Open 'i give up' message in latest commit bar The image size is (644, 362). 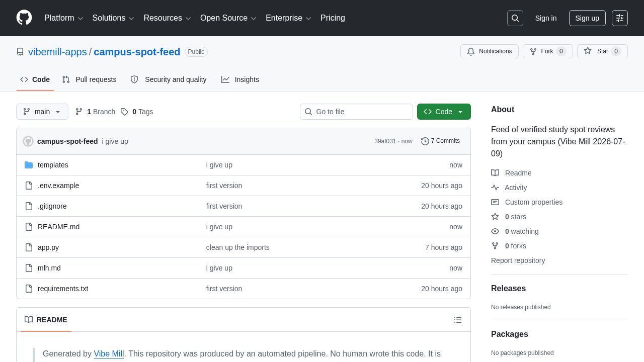point(115,141)
